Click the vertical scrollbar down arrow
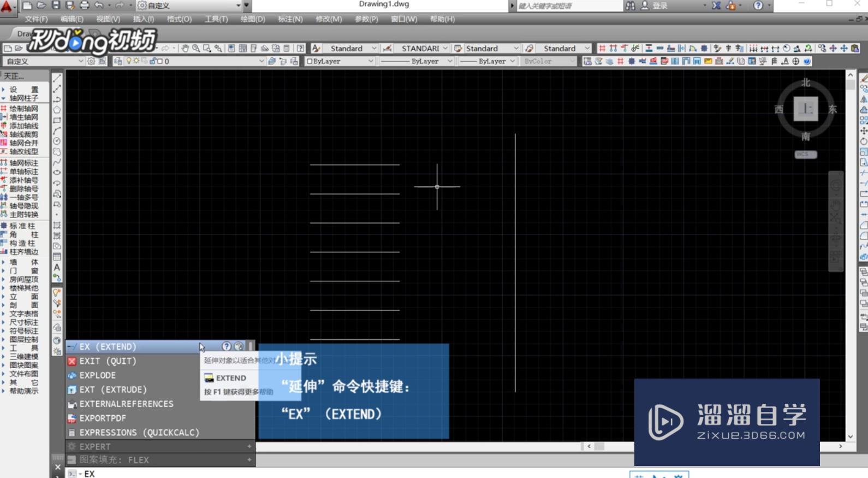Image resolution: width=868 pixels, height=478 pixels. tap(851, 436)
